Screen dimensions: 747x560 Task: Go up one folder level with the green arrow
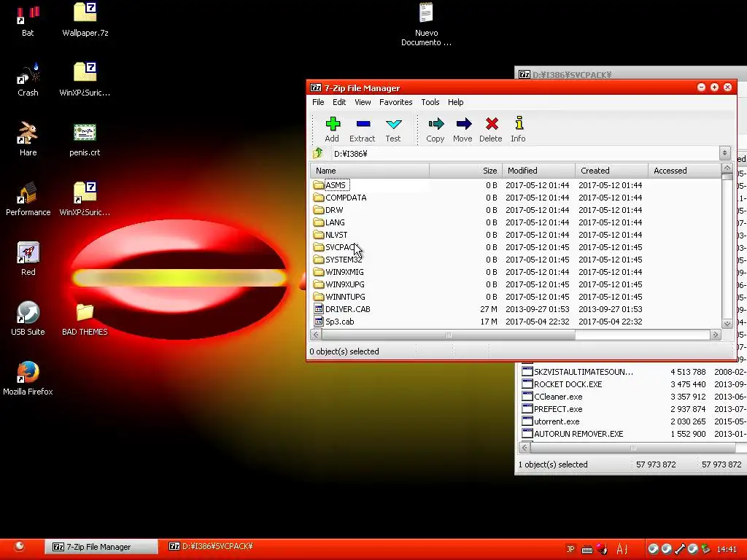[318, 153]
